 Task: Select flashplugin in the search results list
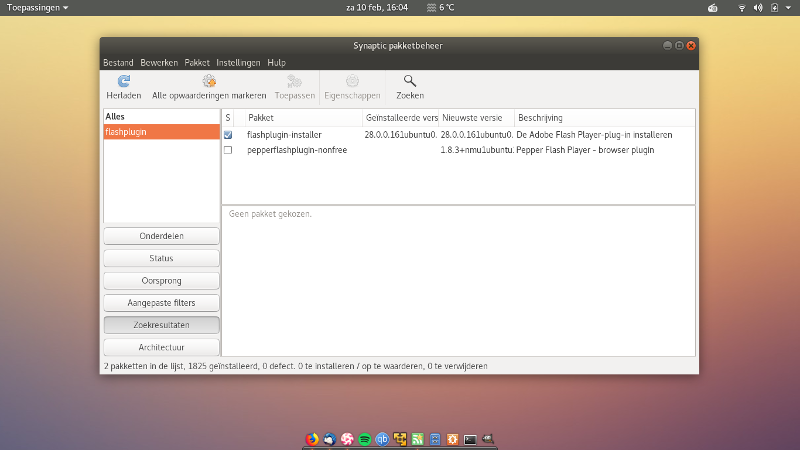pos(161,132)
